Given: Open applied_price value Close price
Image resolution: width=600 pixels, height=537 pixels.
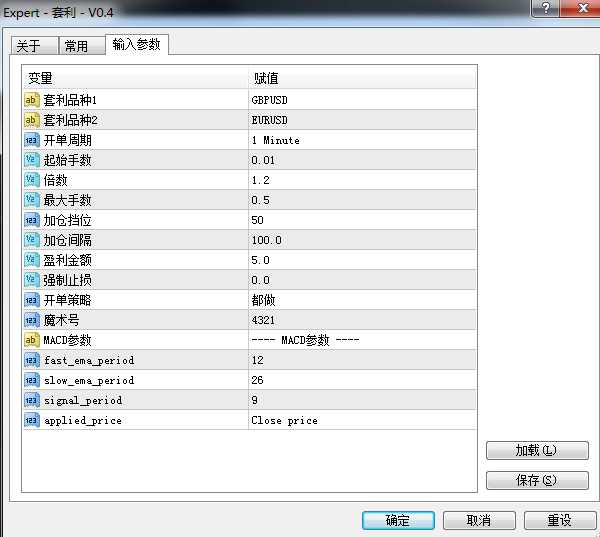Looking at the screenshot, I should [x=362, y=420].
